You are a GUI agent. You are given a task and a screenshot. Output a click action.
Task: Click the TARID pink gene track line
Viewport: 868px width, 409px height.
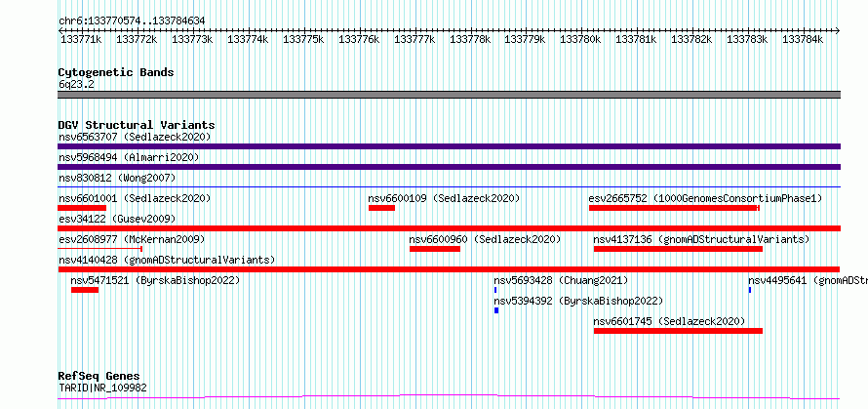coord(449,397)
